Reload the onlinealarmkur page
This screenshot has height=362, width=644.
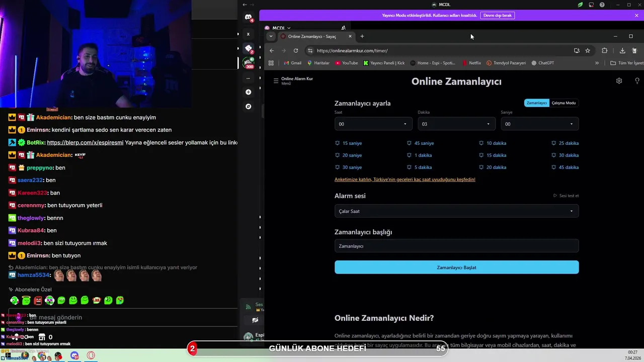296,50
